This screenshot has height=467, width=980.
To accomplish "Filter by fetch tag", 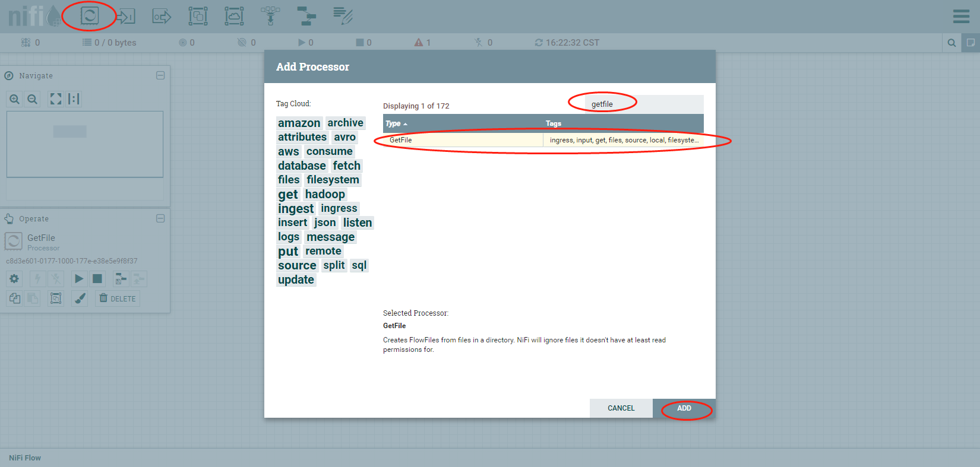I will 347,166.
